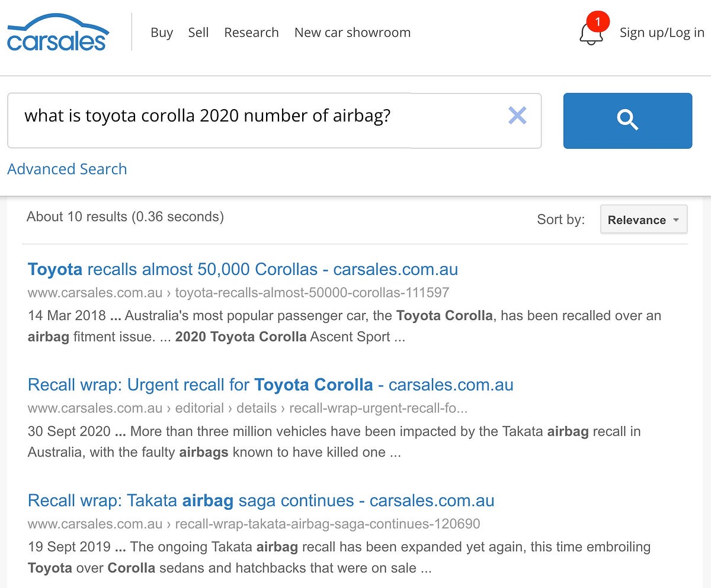
Task: Click the carsales logo
Action: point(57,32)
